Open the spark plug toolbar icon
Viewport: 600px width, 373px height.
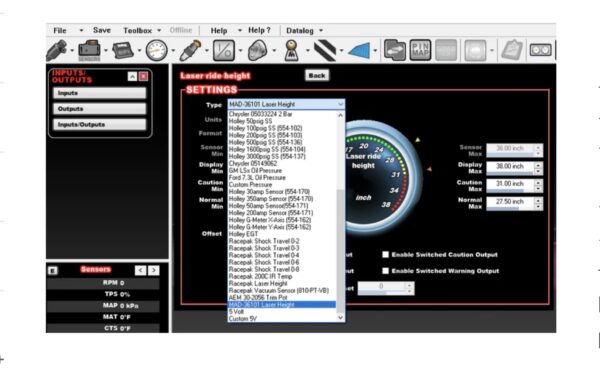[x=190, y=50]
